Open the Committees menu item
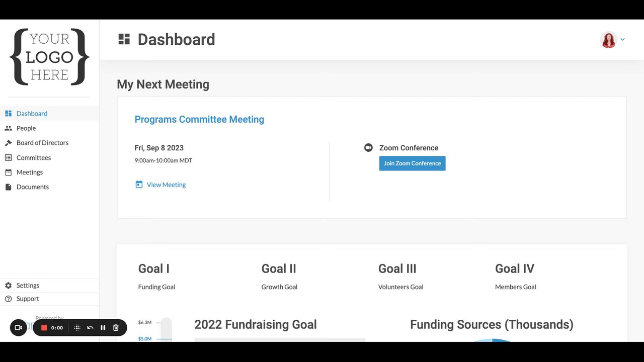The width and height of the screenshot is (644, 362). coord(33,158)
